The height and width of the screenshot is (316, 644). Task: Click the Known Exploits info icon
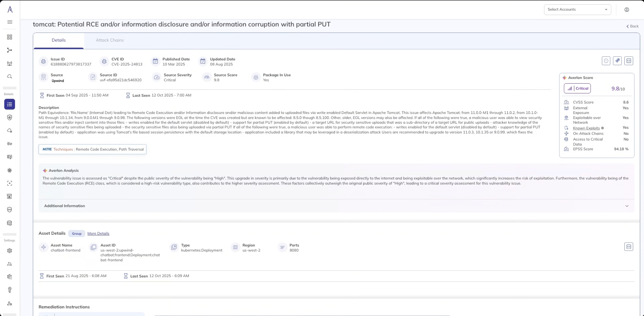(602, 128)
